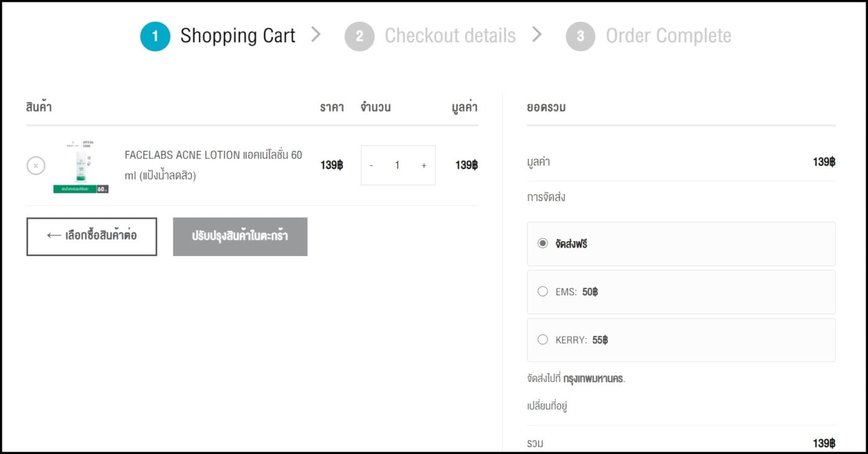The width and height of the screenshot is (868, 454).
Task: Decrease quantity with the minus button
Action: pyautogui.click(x=371, y=166)
